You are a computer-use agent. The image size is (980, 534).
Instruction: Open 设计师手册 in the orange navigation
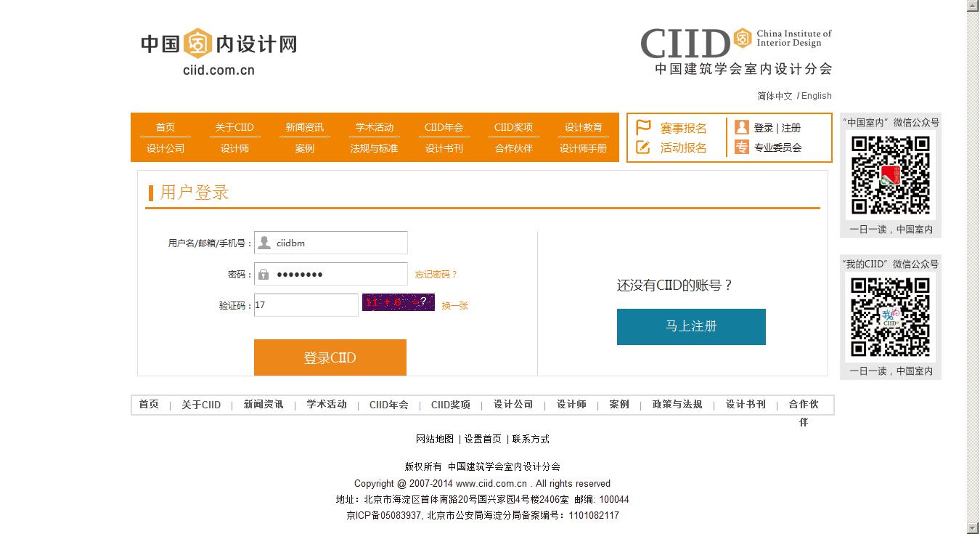click(x=584, y=148)
